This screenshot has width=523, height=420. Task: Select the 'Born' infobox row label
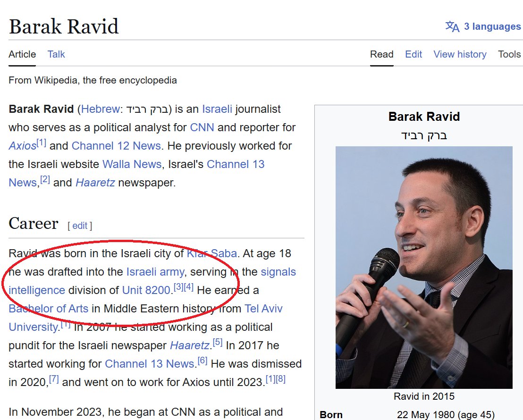pyautogui.click(x=331, y=415)
